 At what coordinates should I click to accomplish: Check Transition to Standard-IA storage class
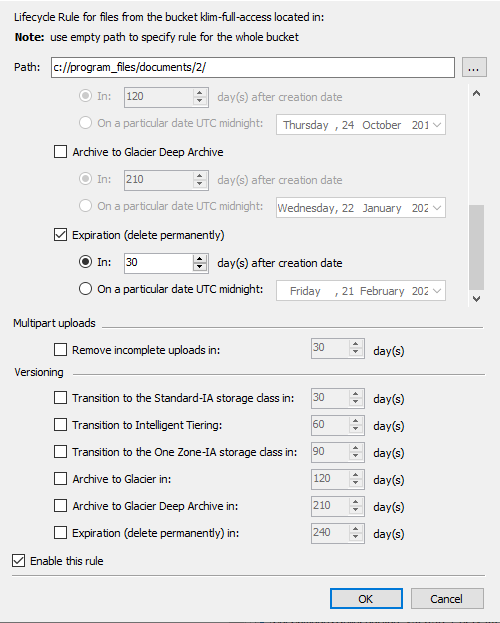coord(60,398)
